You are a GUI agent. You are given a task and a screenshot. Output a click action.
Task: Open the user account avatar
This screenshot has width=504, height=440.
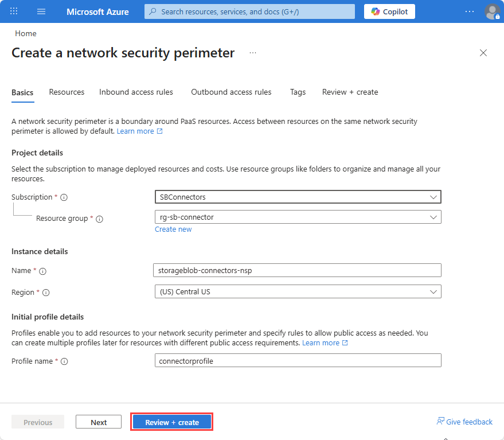pos(492,11)
